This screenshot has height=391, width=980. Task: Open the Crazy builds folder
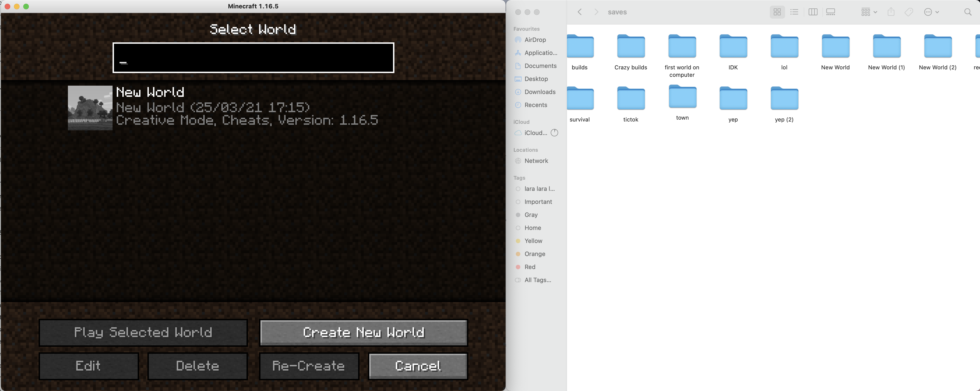630,47
